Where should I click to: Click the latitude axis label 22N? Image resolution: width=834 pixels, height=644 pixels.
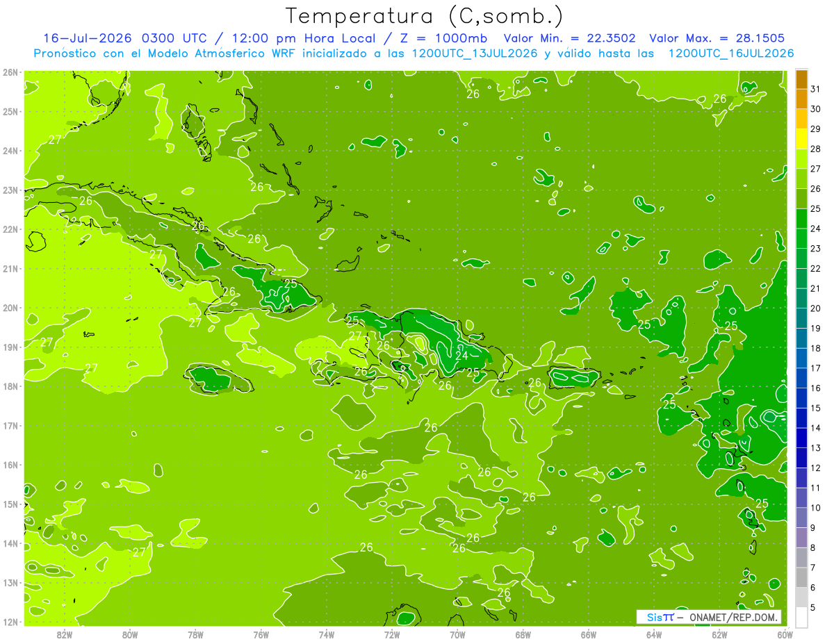click(10, 229)
